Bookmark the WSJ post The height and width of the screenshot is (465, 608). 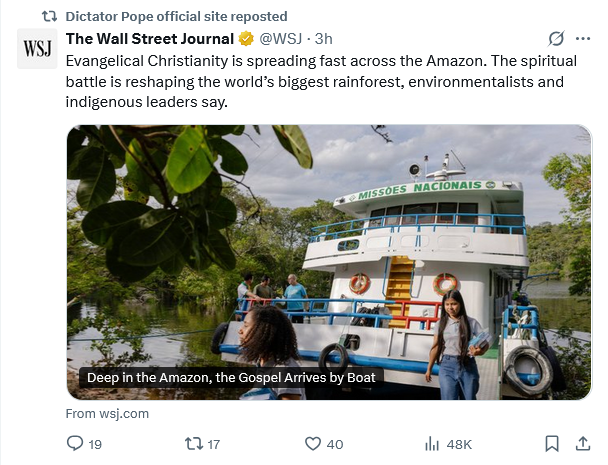(x=551, y=444)
